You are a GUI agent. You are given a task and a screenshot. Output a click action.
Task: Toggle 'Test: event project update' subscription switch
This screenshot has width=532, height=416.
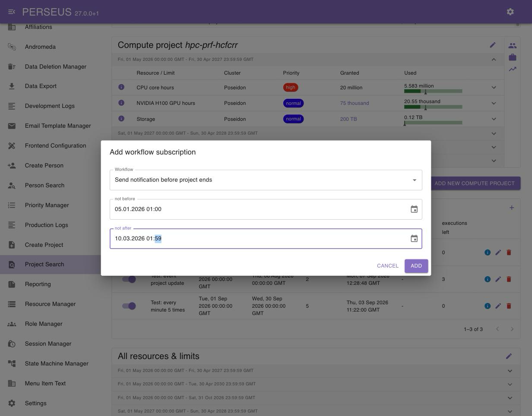pyautogui.click(x=129, y=279)
